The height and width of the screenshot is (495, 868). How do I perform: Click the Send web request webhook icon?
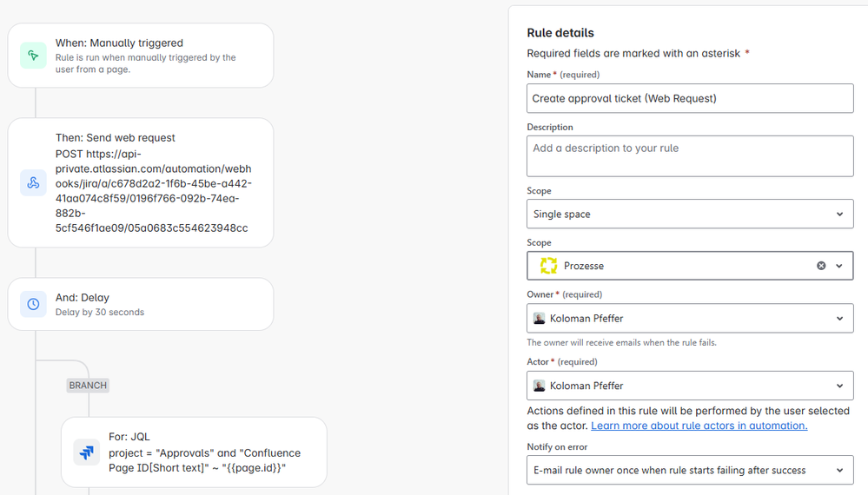click(x=33, y=182)
